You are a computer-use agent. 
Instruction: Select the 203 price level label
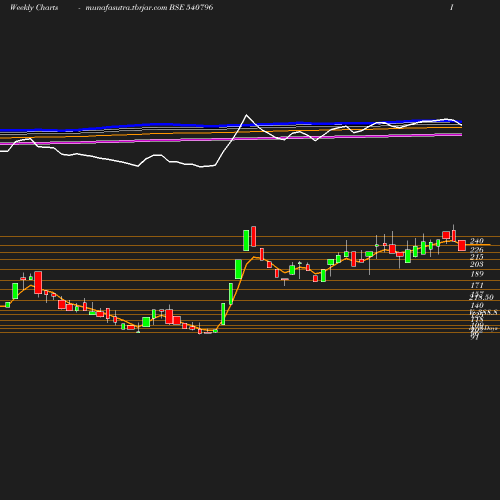tap(477, 264)
